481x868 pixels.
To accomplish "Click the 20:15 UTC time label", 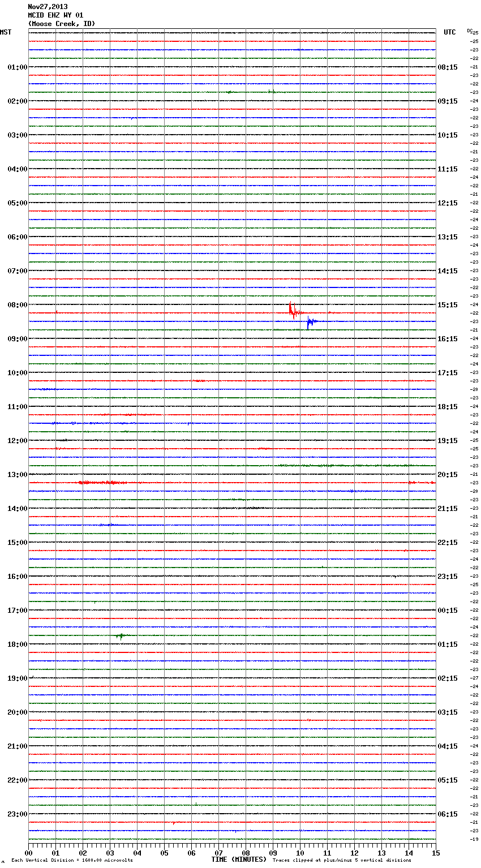I will tap(448, 475).
